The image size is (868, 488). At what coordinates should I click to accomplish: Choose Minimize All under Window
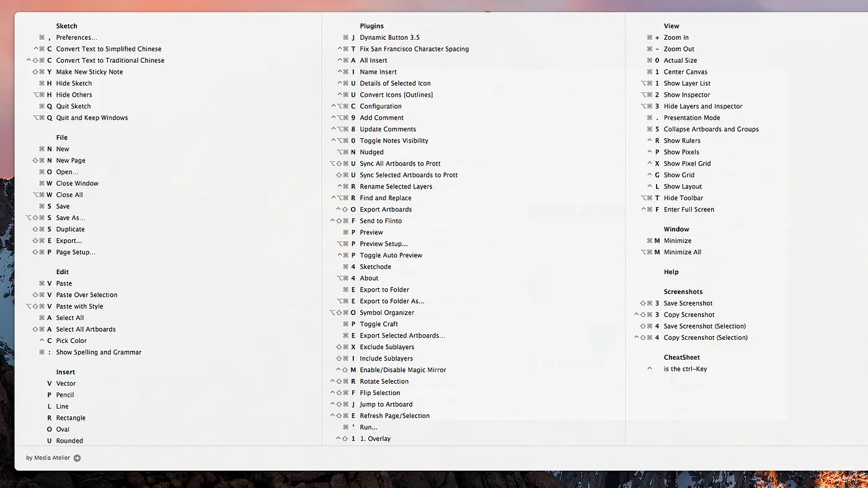pyautogui.click(x=683, y=252)
